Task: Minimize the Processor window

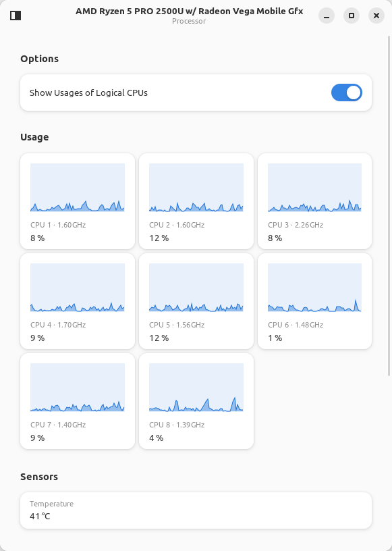Action: click(327, 16)
